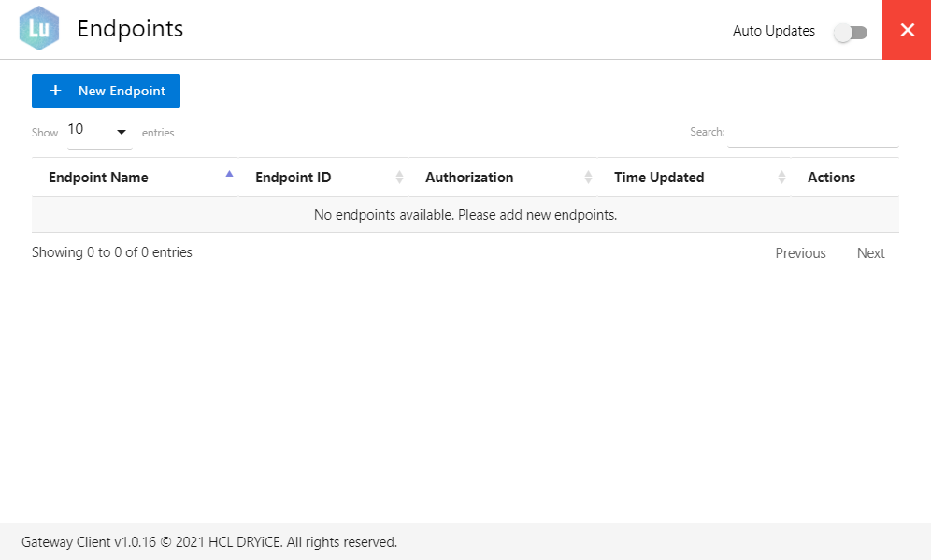The image size is (931, 560).
Task: Sort the table by Actions column header
Action: (831, 177)
